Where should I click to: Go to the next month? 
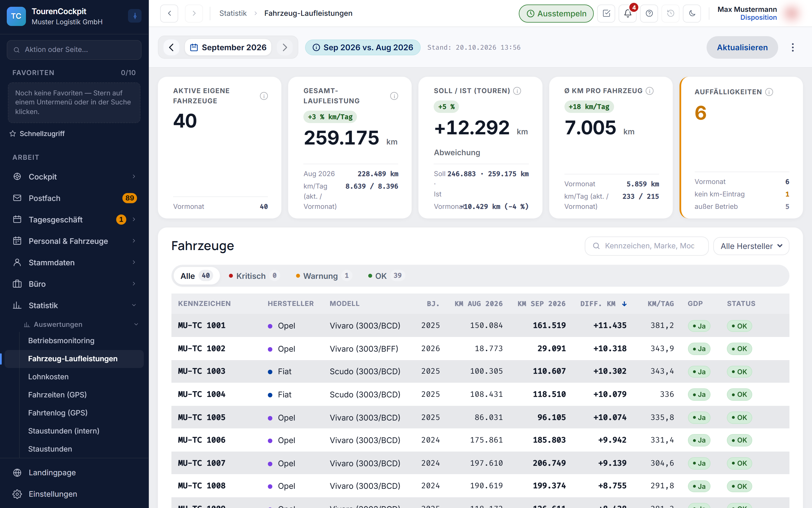tap(284, 47)
